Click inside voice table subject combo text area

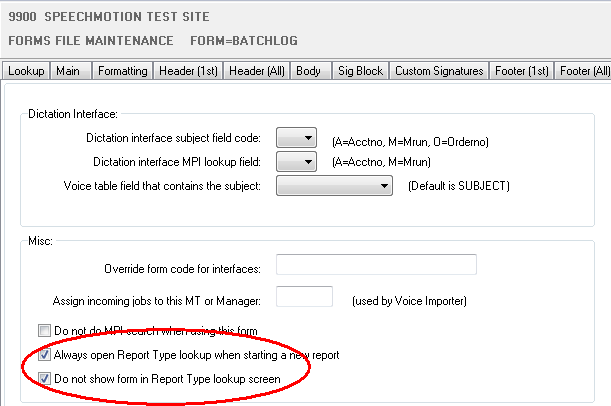click(326, 186)
